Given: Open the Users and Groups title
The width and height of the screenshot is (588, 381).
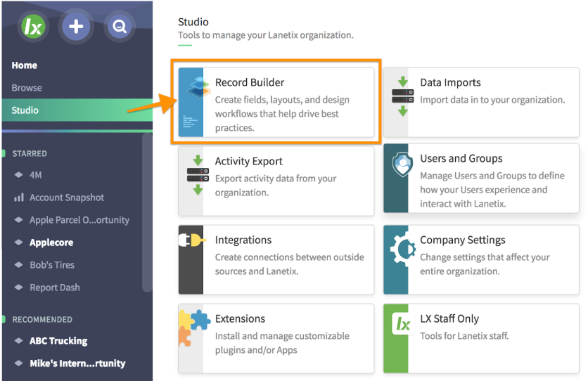Looking at the screenshot, I should coord(461,158).
